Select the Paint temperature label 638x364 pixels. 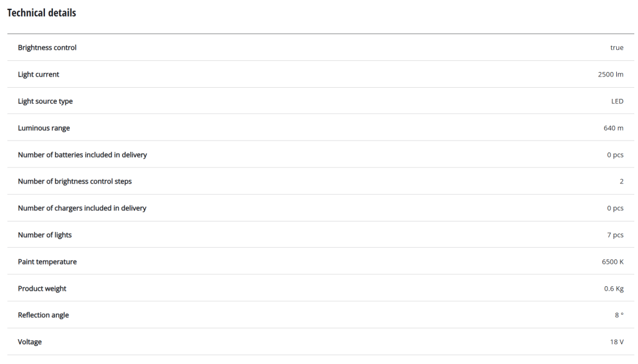[47, 262]
